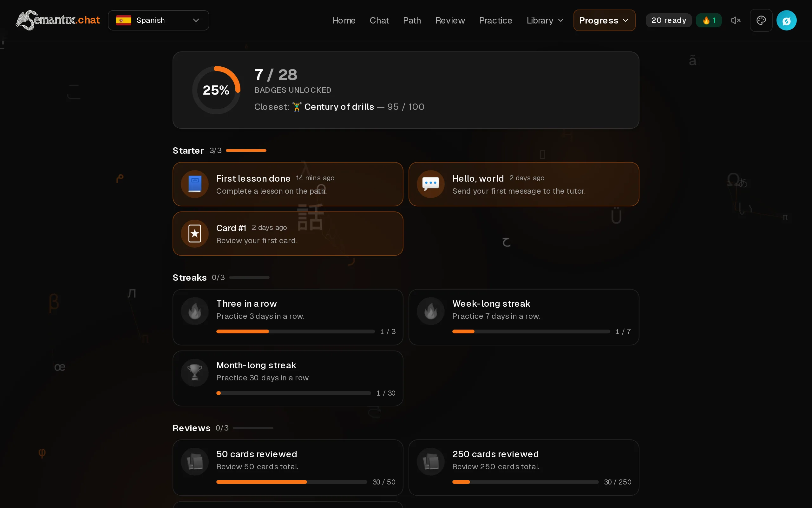Click the speech bubble icon of Hello, world
Viewport: 812px width, 508px height.
pos(430,184)
